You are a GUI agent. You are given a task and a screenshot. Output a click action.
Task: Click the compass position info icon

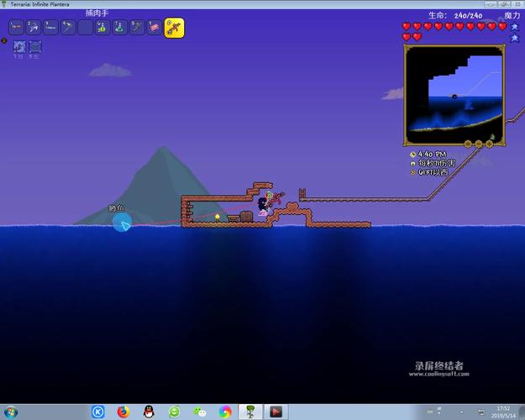point(412,172)
